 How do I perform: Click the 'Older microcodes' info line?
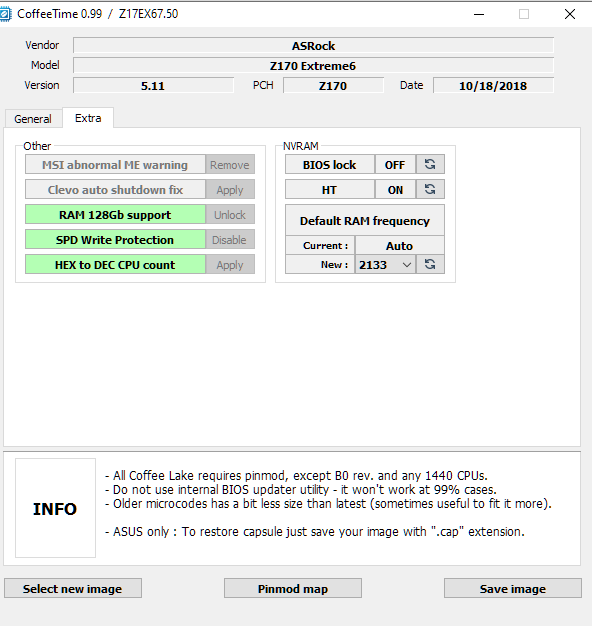[328, 503]
